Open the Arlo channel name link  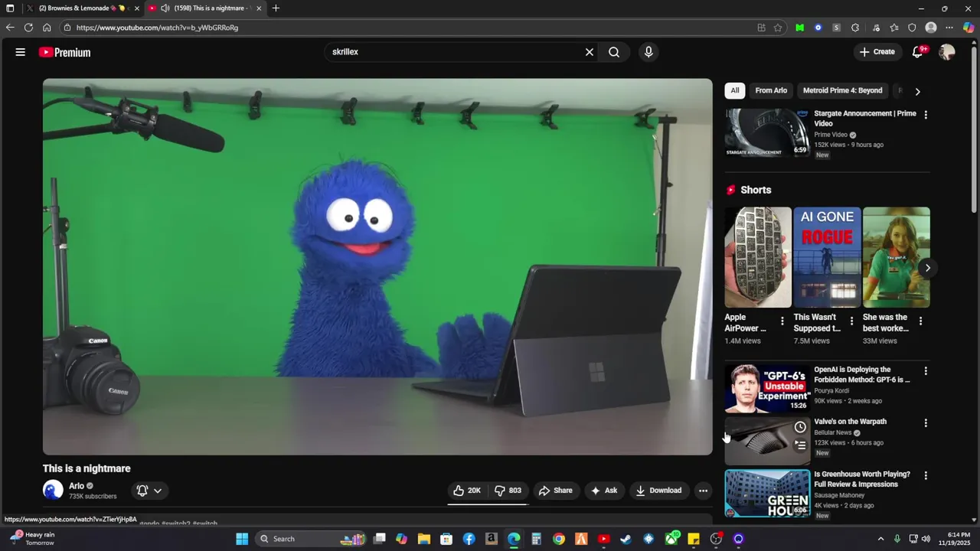pyautogui.click(x=77, y=486)
